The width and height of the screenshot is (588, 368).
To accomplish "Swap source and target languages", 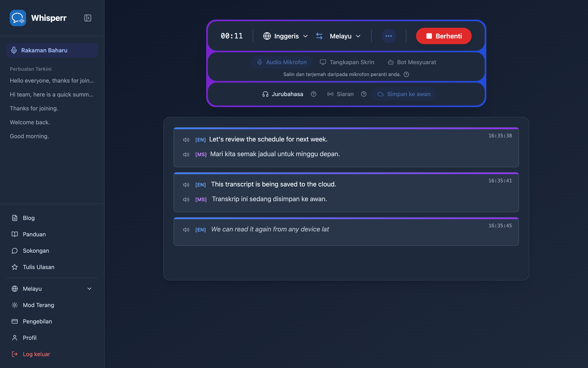I will 319,36.
